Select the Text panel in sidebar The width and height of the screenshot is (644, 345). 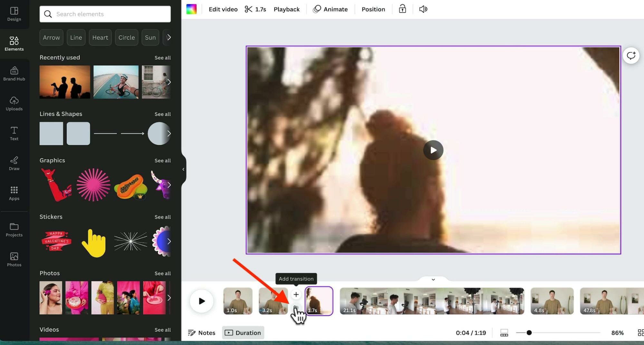(x=14, y=133)
